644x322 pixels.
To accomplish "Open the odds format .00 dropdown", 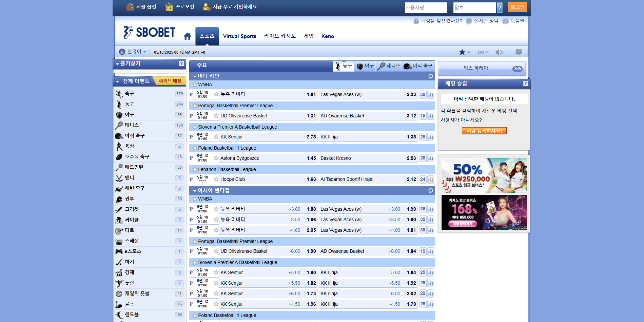I will click(482, 52).
